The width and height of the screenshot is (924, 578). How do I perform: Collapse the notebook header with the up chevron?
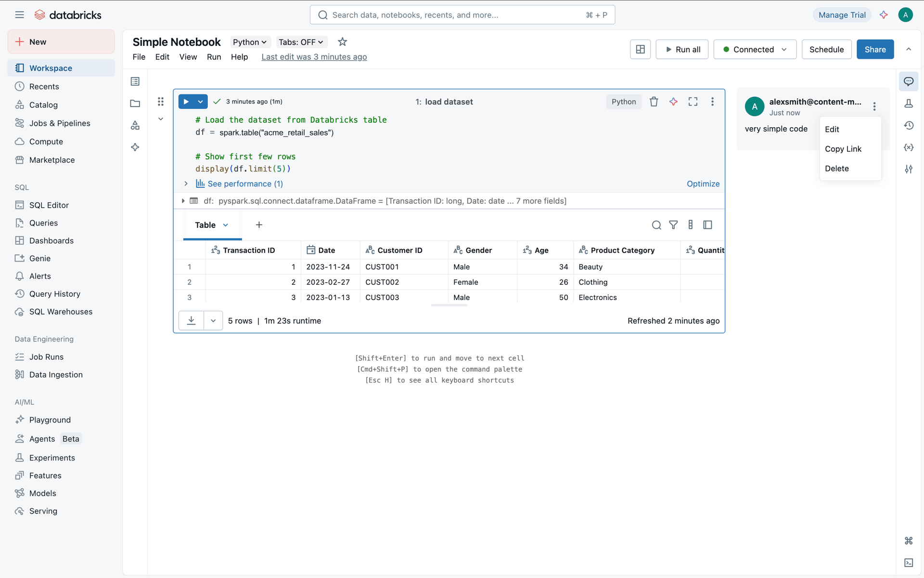[909, 49]
